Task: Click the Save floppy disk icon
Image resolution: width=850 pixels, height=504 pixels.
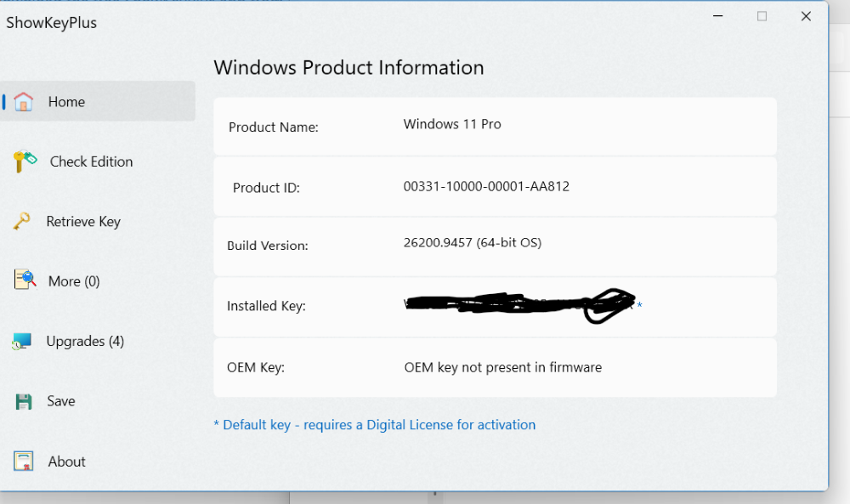Action: click(23, 401)
